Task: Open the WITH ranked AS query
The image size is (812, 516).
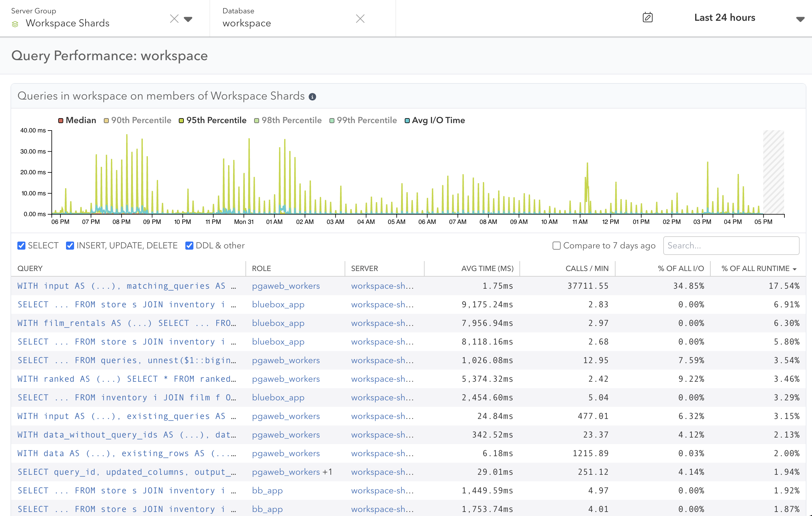Action: 127,379
